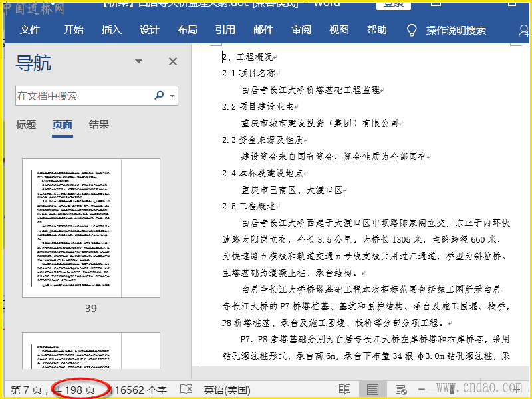Click the line 重庆市城市建设投资（集团）有限公司
532x399 pixels.
click(x=320, y=123)
